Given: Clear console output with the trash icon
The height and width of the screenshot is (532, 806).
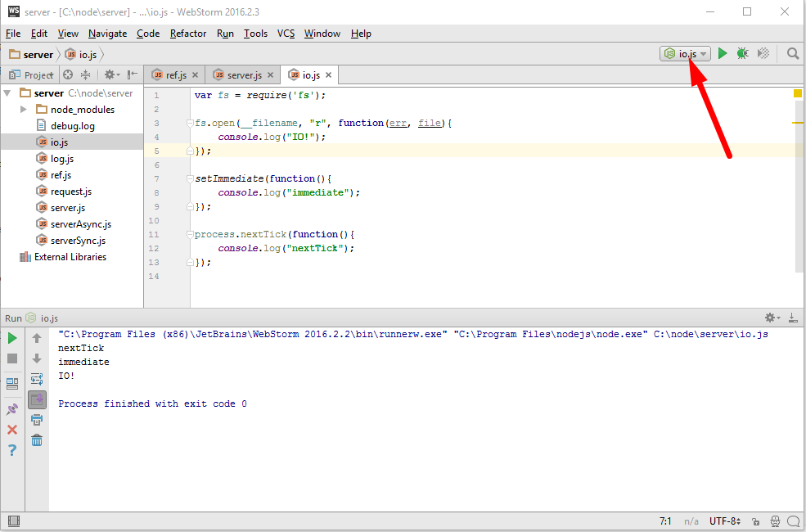Looking at the screenshot, I should tap(37, 440).
